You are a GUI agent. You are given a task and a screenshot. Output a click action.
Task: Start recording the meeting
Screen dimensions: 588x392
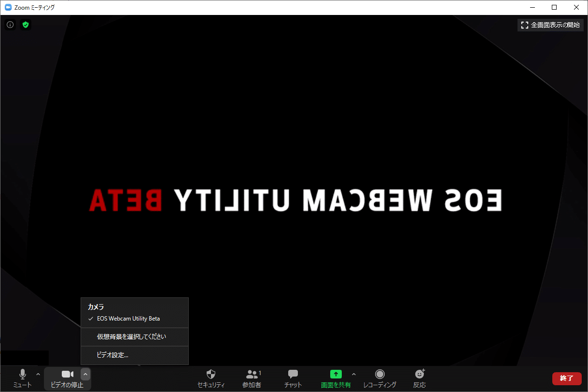(x=380, y=378)
